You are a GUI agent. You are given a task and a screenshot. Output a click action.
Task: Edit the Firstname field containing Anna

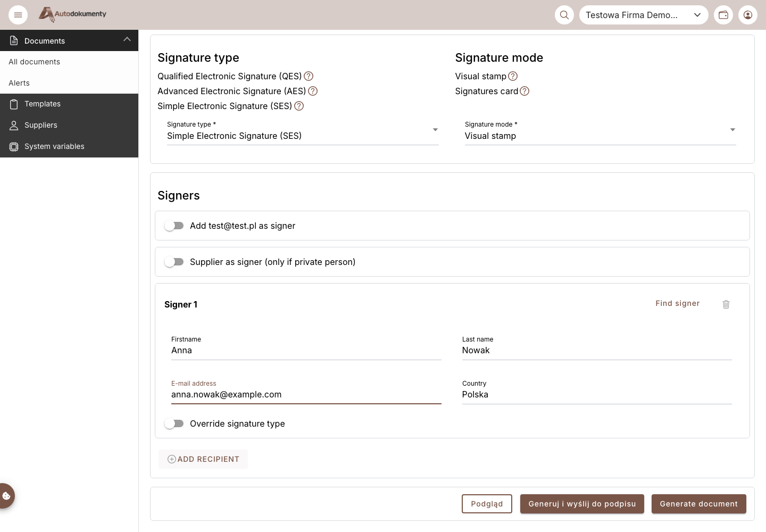306,348
